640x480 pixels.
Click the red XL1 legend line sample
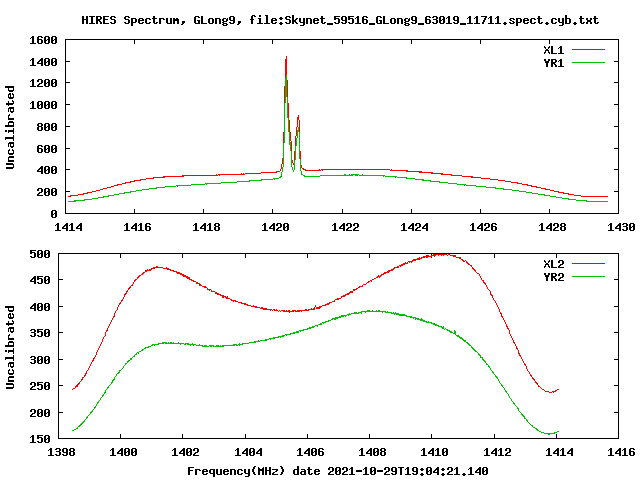tap(588, 50)
